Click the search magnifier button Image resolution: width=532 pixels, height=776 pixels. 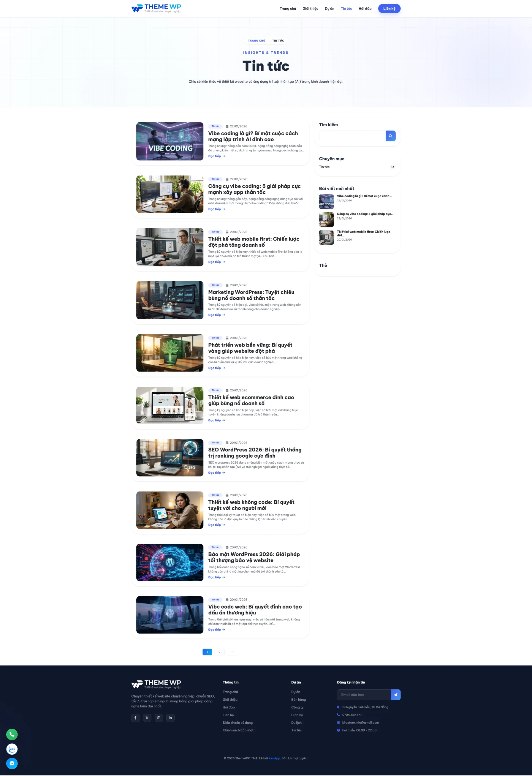[x=390, y=136]
